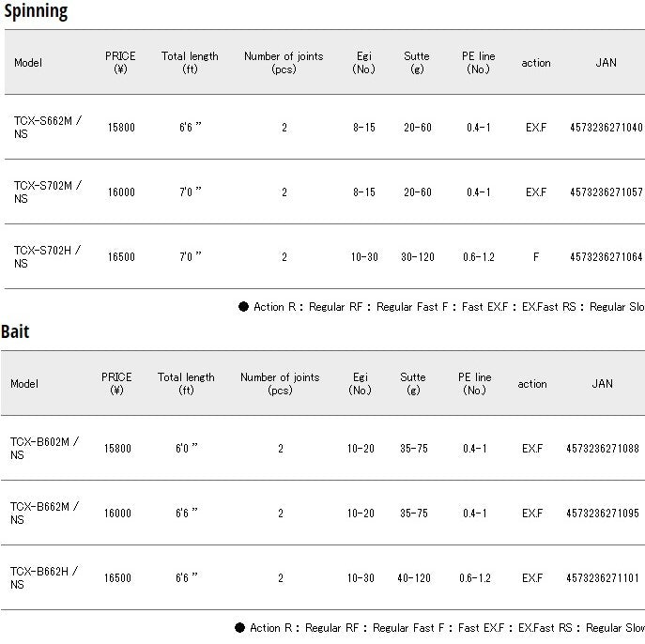Select the TCX-B662M / NS model cell

coord(43,513)
